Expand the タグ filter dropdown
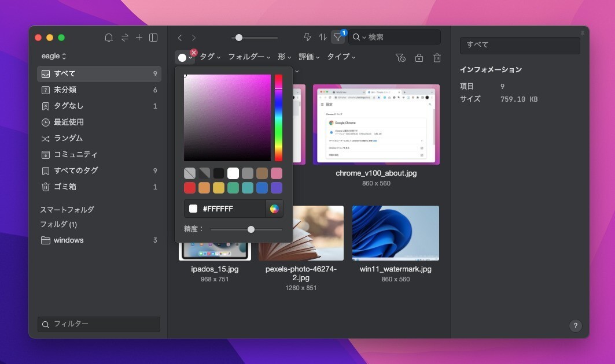 pyautogui.click(x=210, y=57)
